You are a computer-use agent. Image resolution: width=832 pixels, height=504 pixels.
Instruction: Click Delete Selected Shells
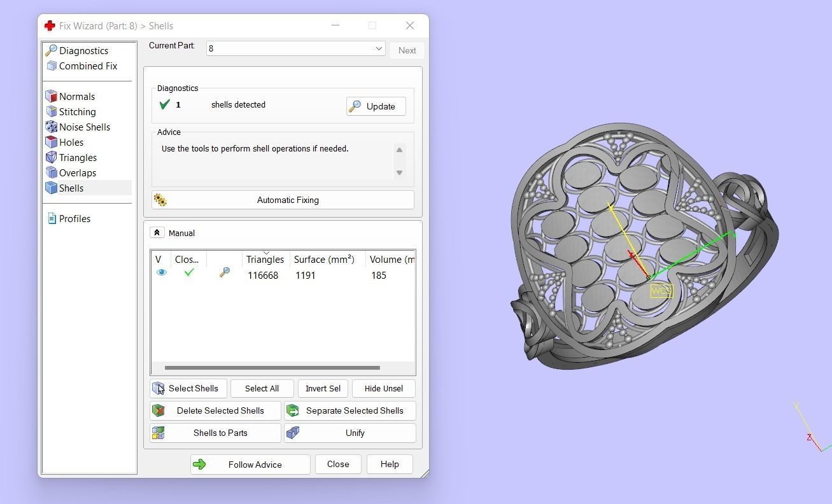(215, 411)
